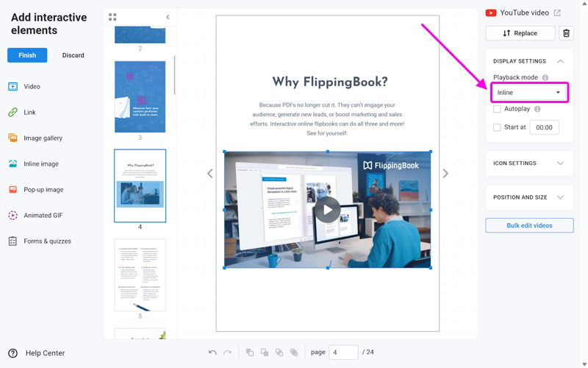Click the Inline image icon
The height and width of the screenshot is (368, 588).
point(12,163)
